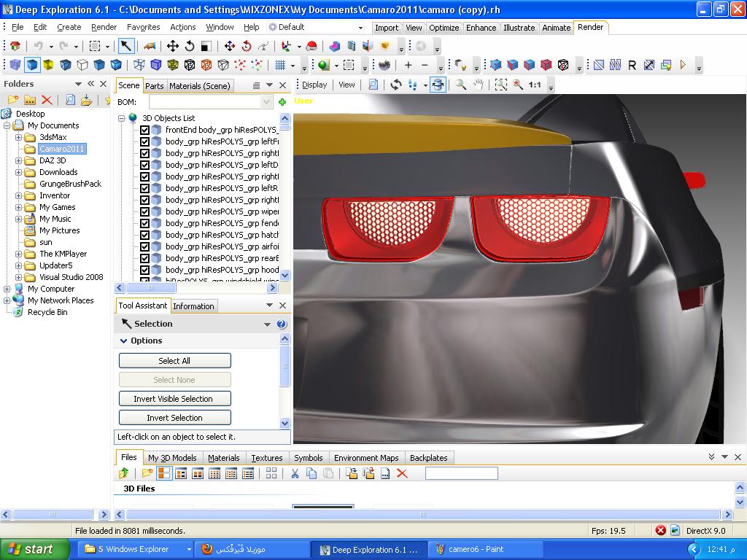Switch to the Materials (Scene) tab

click(x=200, y=86)
